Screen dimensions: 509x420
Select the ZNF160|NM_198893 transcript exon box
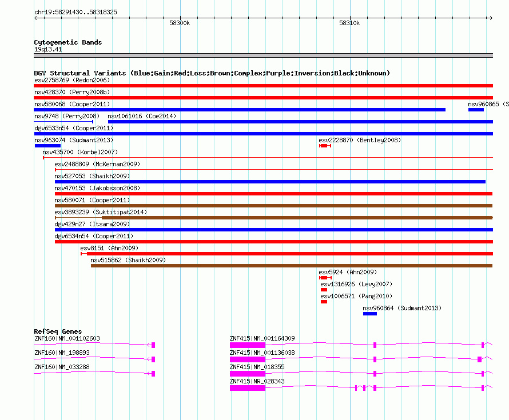(153, 359)
